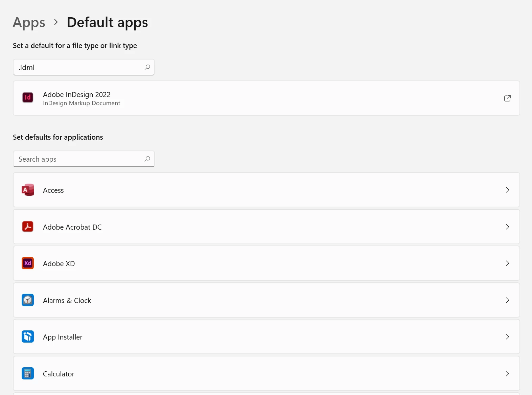The height and width of the screenshot is (395, 532).
Task: Click the Access app icon
Action: tap(28, 190)
